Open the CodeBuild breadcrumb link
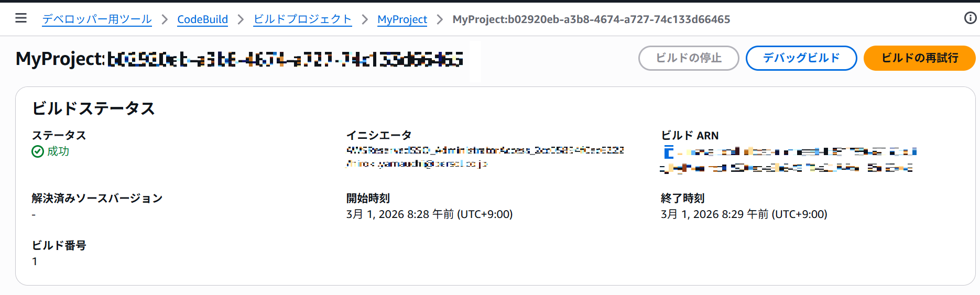Screen dimensions: 980x295 [x=202, y=19]
